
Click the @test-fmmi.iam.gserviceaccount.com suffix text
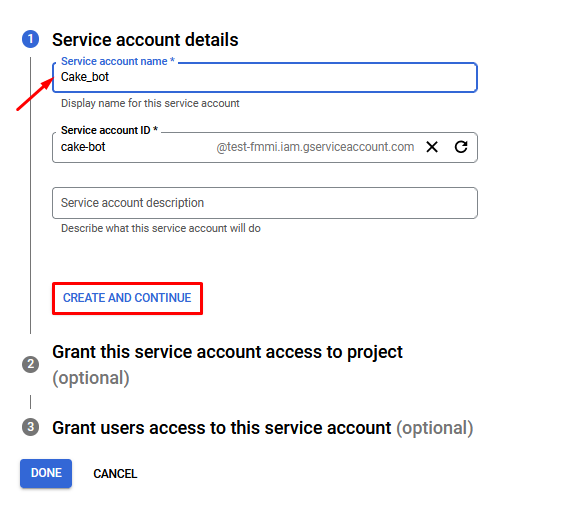315,147
